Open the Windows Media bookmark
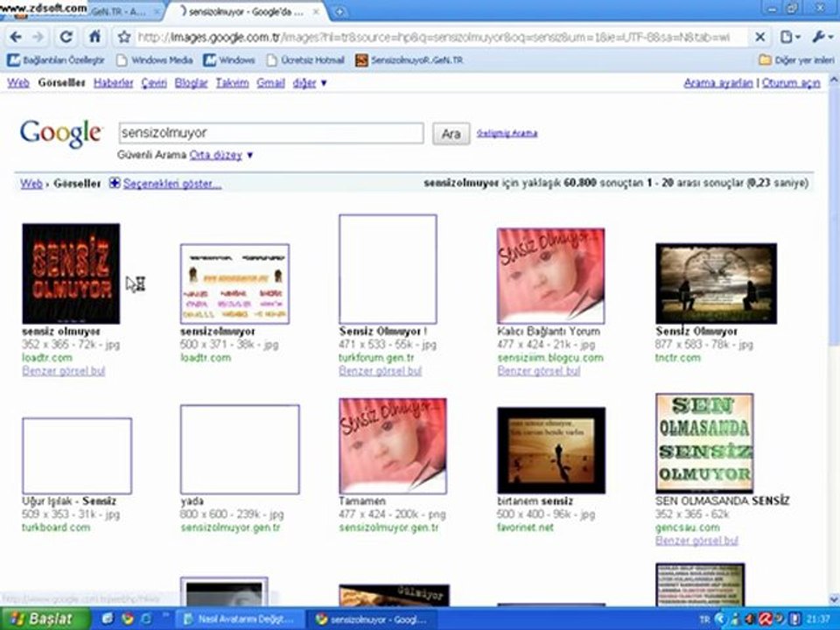The height and width of the screenshot is (630, 840). click(155, 60)
